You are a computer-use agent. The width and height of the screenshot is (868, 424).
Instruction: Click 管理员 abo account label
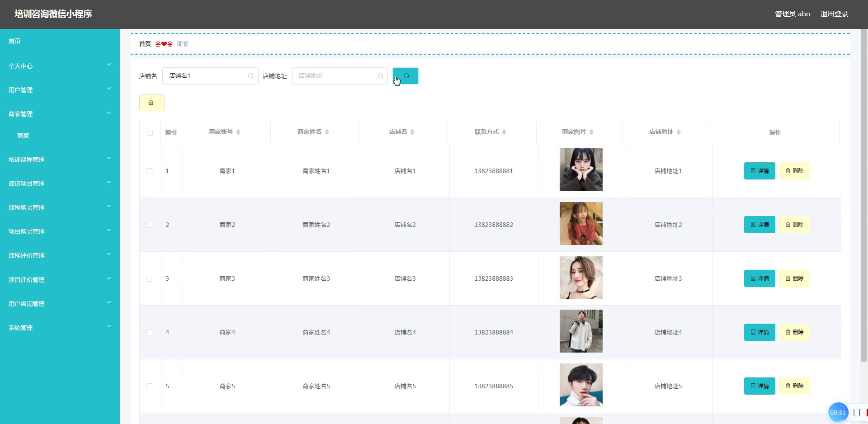(793, 14)
